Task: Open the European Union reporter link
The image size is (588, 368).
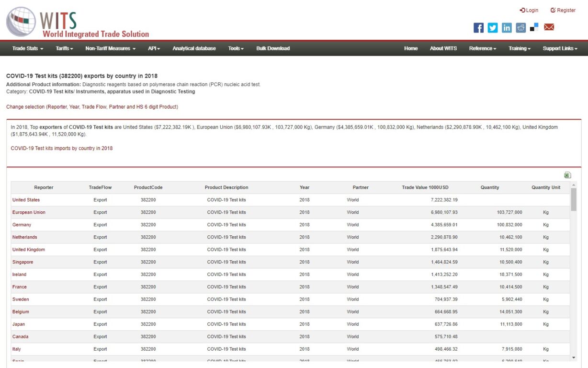Action: pyautogui.click(x=29, y=212)
